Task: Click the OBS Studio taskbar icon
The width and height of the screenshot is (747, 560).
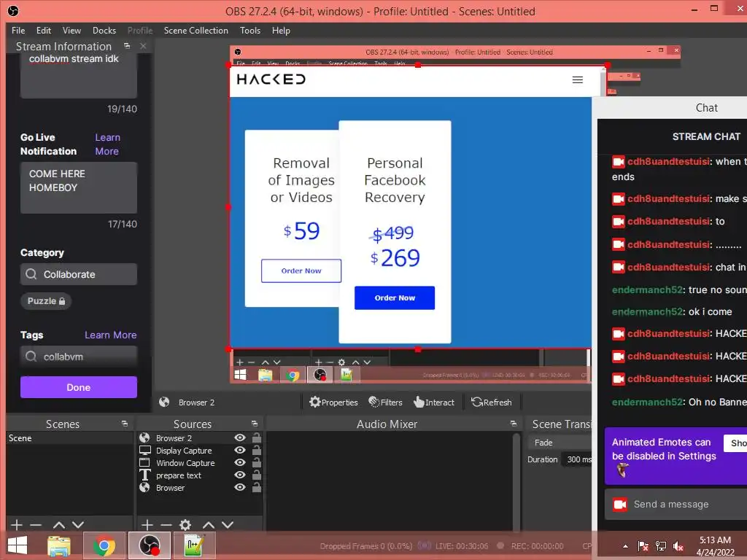Action: pyautogui.click(x=149, y=545)
